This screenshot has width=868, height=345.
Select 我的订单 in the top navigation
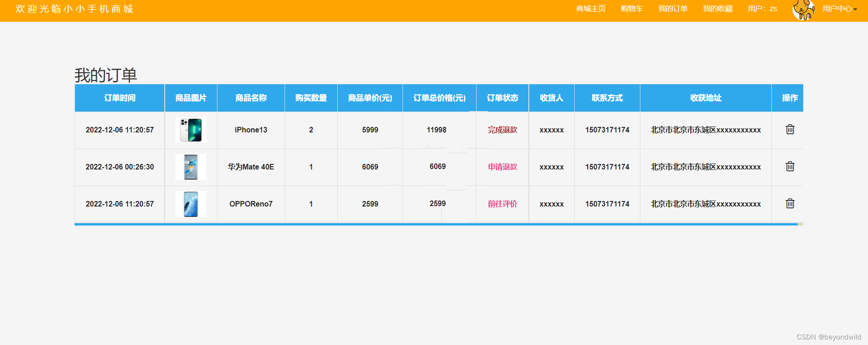tap(673, 9)
